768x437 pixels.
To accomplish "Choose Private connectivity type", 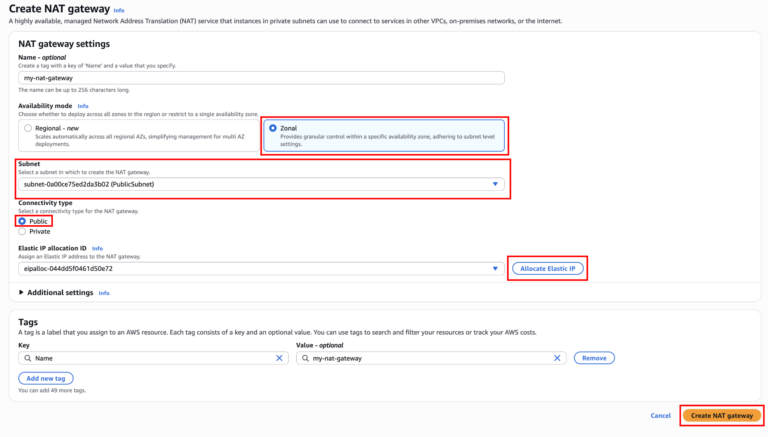I will click(22, 231).
